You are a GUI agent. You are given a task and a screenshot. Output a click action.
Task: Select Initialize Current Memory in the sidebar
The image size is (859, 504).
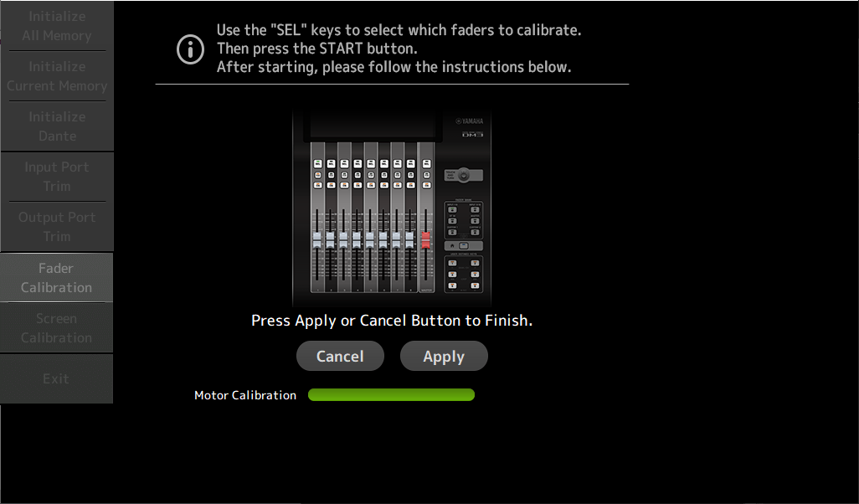tap(57, 76)
